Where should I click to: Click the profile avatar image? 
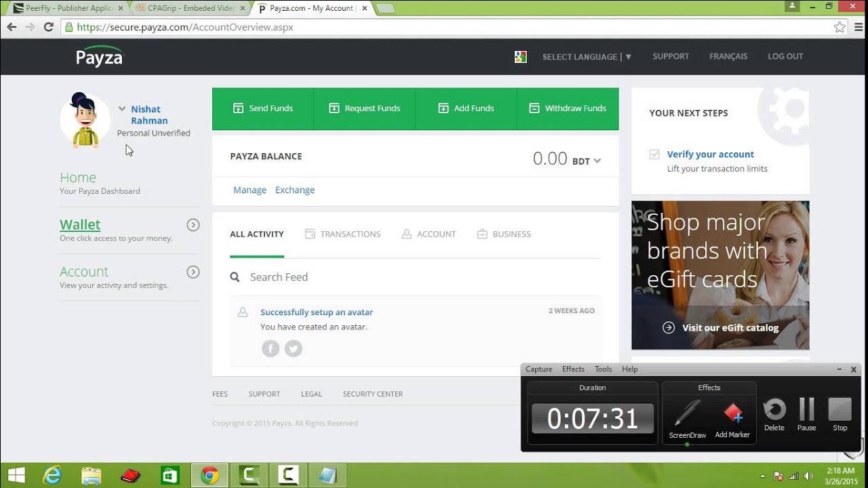tap(85, 120)
